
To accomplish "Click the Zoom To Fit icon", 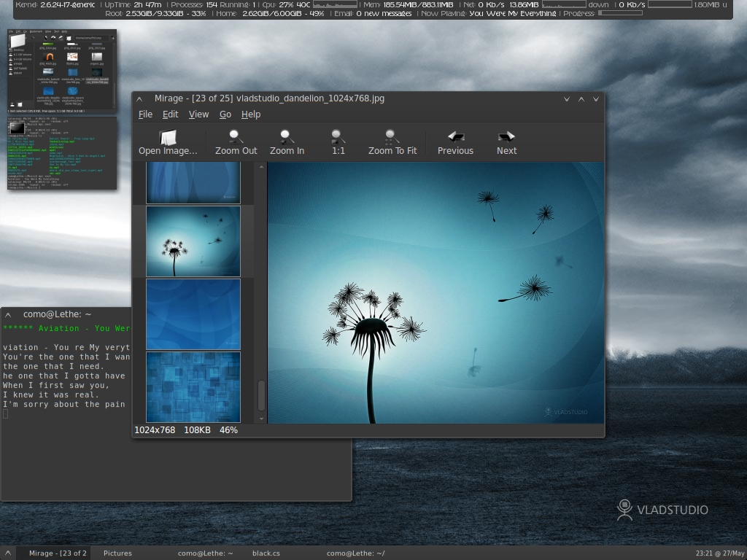I will click(x=392, y=136).
